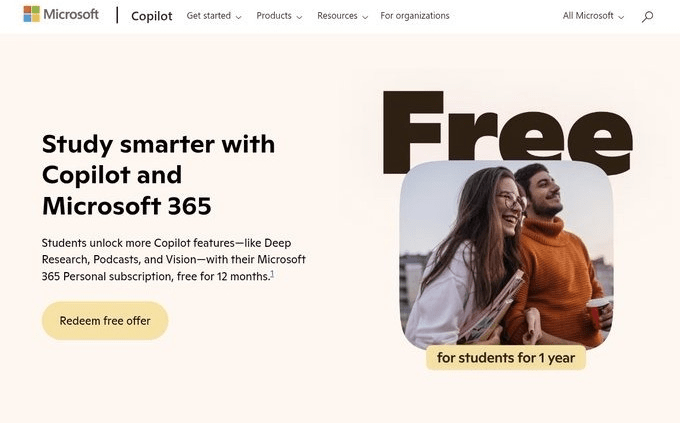Image resolution: width=680 pixels, height=423 pixels.
Task: Open the Resources menu
Action: coord(336,16)
